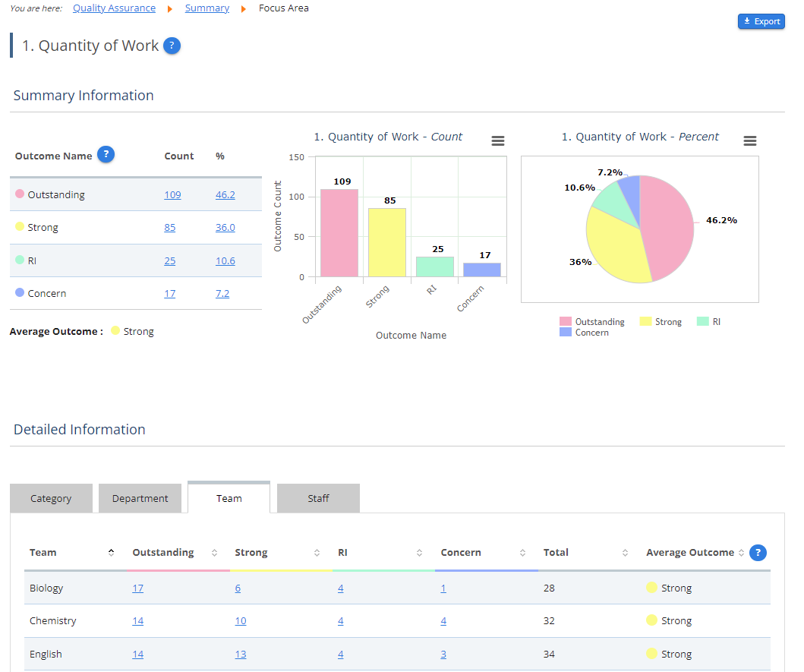Viewport: 804px width, 672px height.
Task: Open the Outcome Name help tooltip
Action: 106,154
